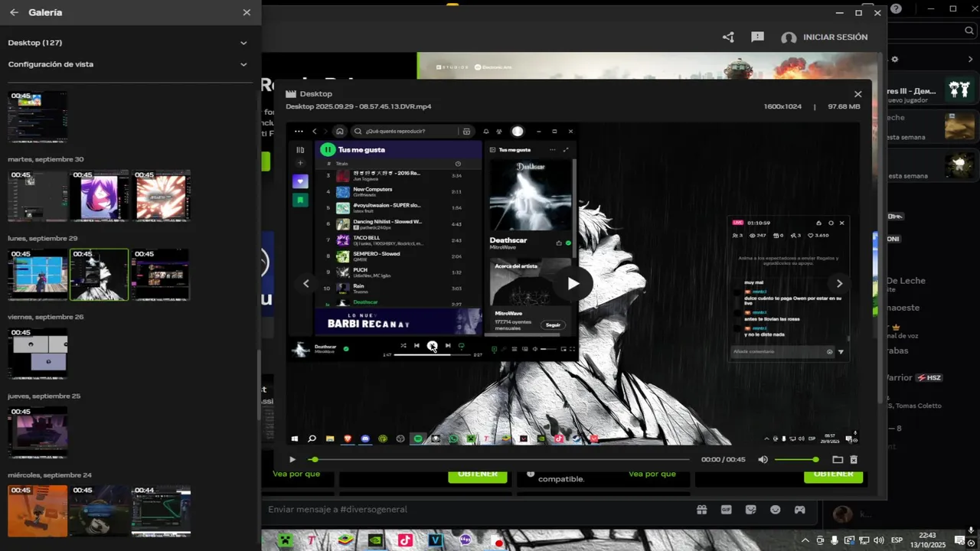Open the BlueStacks taskbar icon
Screen dimensions: 980x551
tap(345, 540)
